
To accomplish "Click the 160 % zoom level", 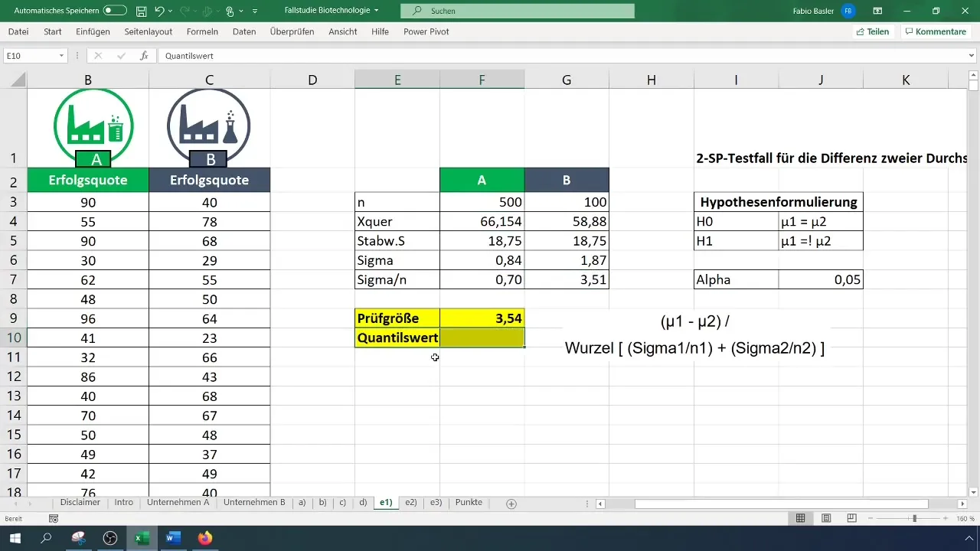I will (965, 519).
